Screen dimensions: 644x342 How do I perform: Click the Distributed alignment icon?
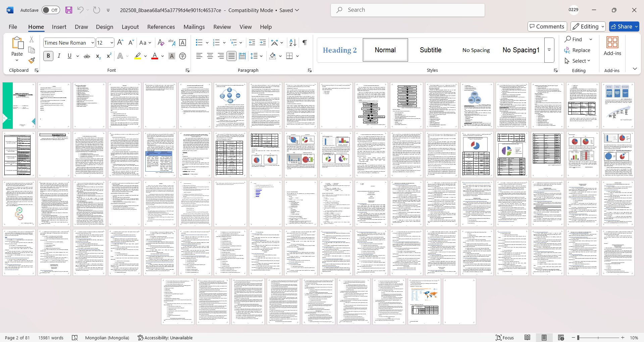coord(242,56)
